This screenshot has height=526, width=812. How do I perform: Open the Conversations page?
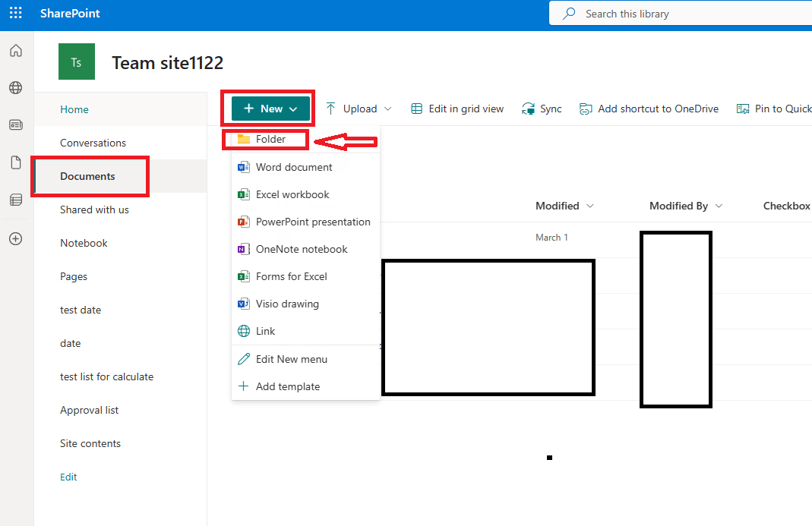click(x=93, y=143)
